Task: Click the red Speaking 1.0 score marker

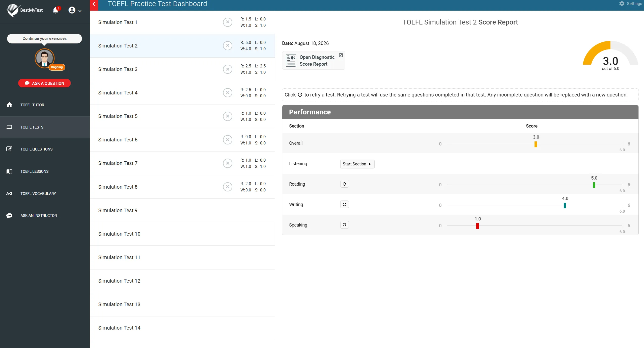Action: point(477,226)
